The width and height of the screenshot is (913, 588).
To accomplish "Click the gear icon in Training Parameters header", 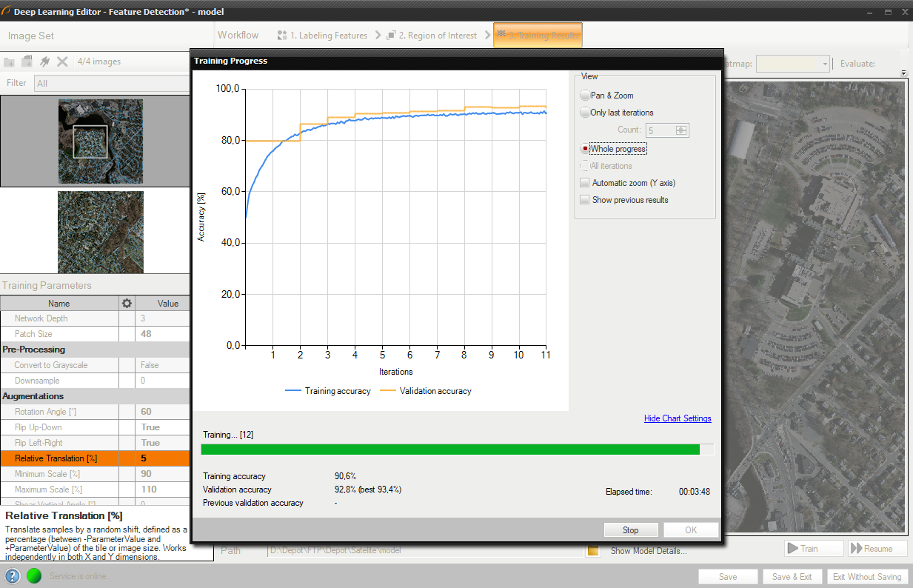I will click(127, 303).
